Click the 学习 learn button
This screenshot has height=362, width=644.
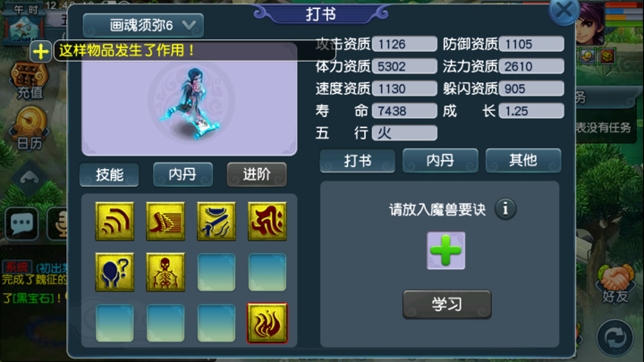click(x=447, y=305)
